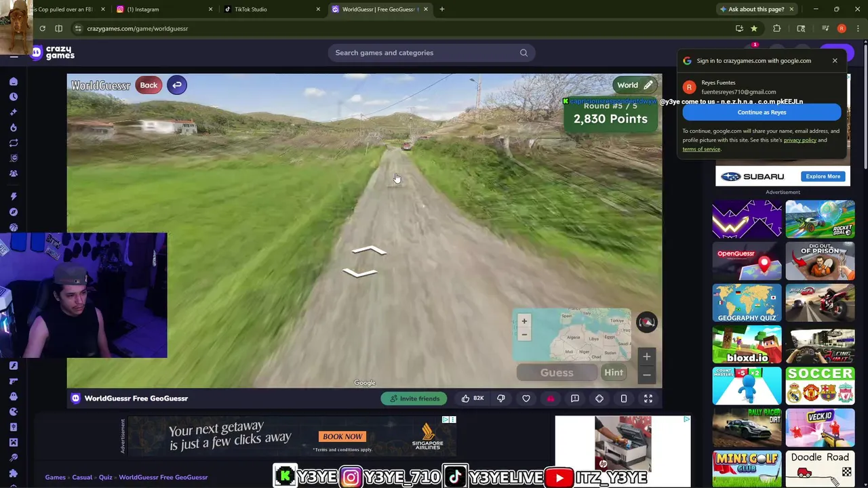Bookmark this page with the star icon
The width and height of the screenshot is (868, 488).
click(x=753, y=28)
